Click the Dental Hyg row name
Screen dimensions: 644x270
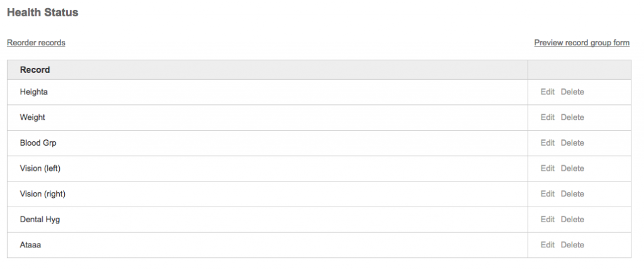tap(40, 219)
